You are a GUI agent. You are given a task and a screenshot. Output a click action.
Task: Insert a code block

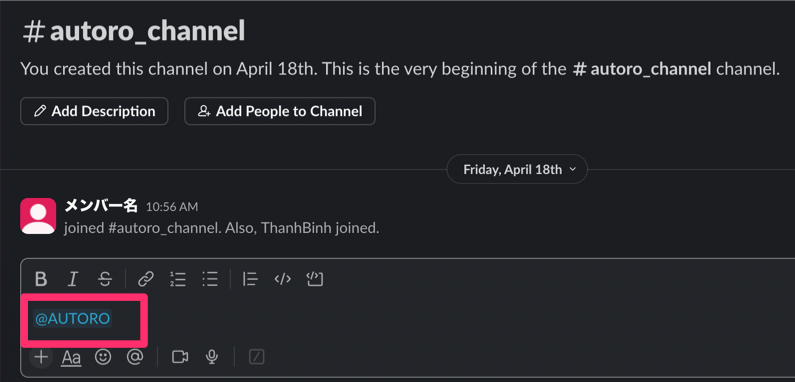click(315, 279)
